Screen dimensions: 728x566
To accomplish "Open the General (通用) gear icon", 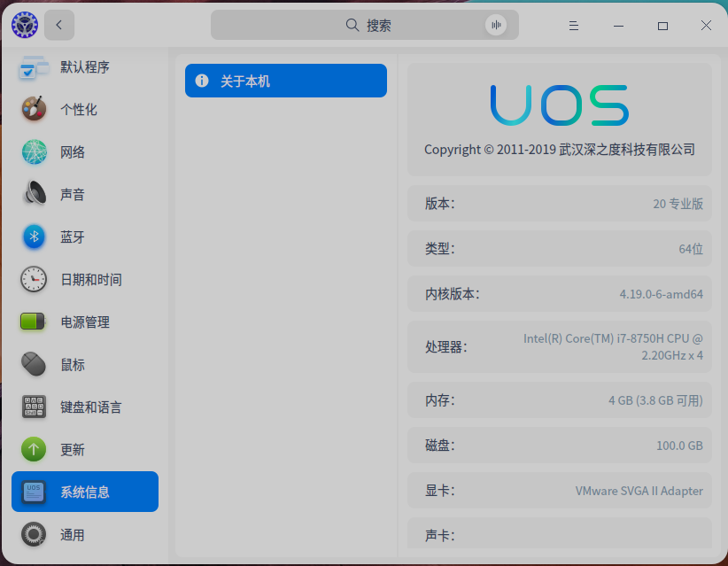I will click(x=34, y=534).
